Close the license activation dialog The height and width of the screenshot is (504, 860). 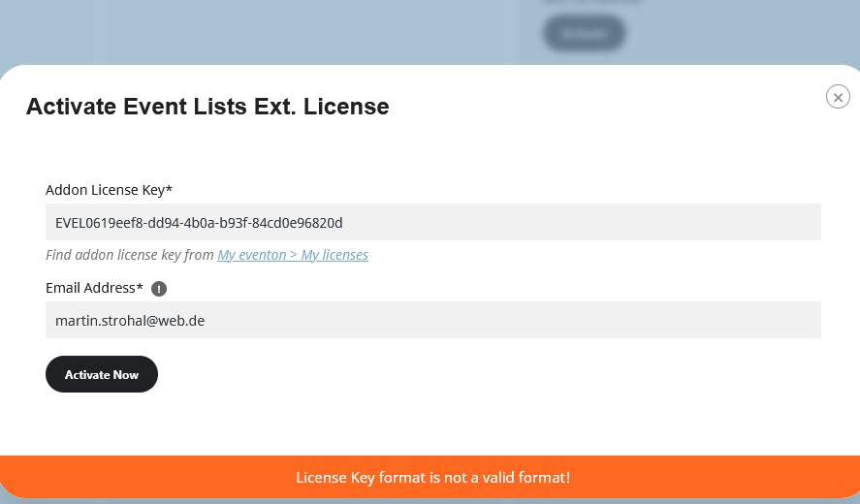click(x=838, y=96)
